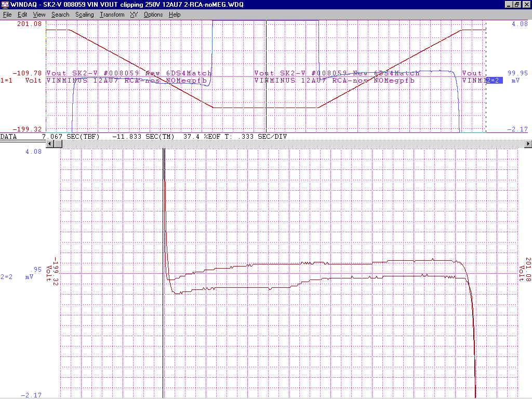Open the XY menu
Image resolution: width=532 pixels, height=399 pixels.
(134, 15)
